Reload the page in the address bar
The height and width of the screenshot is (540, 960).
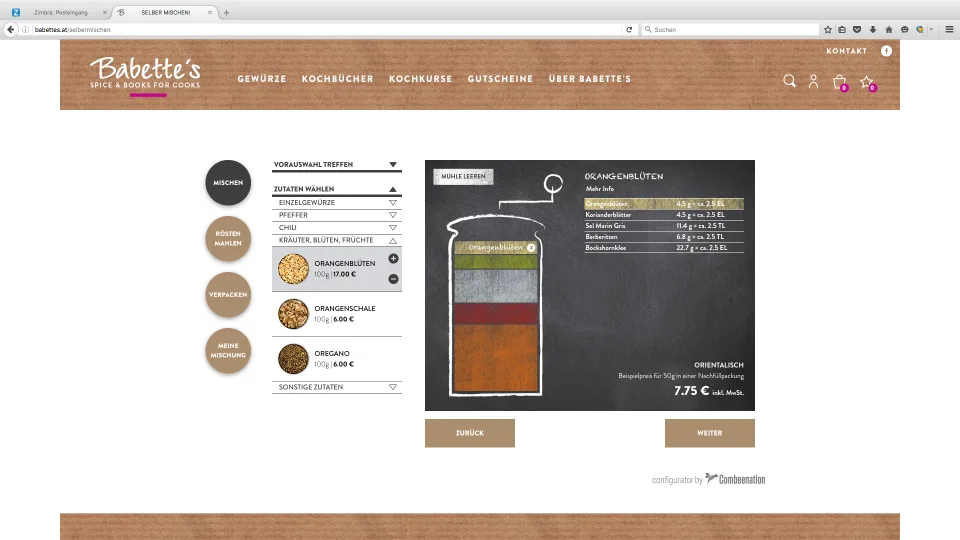(629, 29)
